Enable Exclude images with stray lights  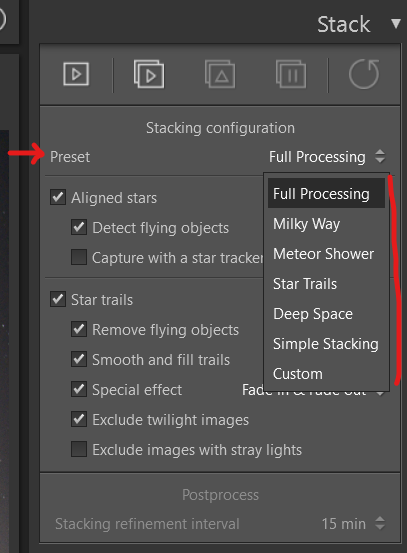pyautogui.click(x=79, y=449)
